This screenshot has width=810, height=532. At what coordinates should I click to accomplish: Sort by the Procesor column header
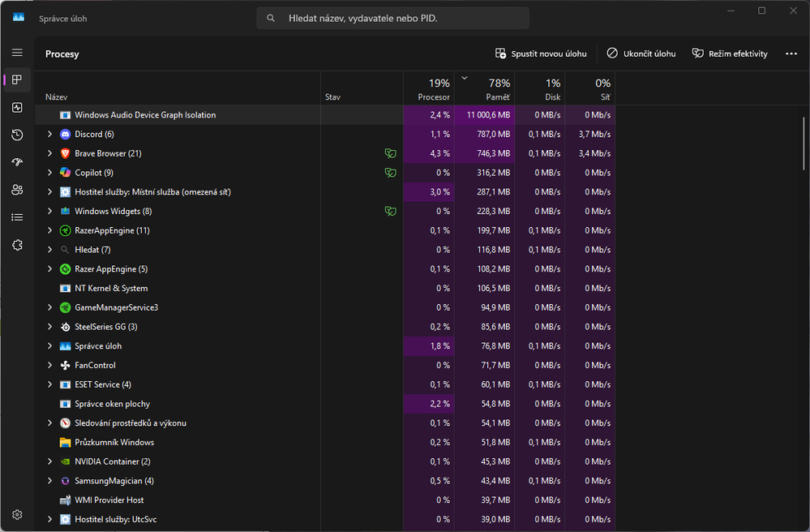(x=429, y=89)
